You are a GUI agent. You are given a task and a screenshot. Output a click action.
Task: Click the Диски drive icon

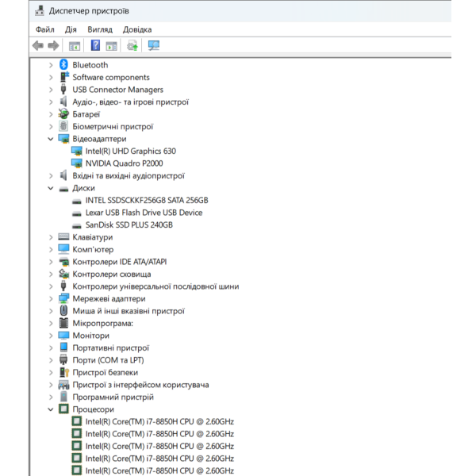pos(63,189)
